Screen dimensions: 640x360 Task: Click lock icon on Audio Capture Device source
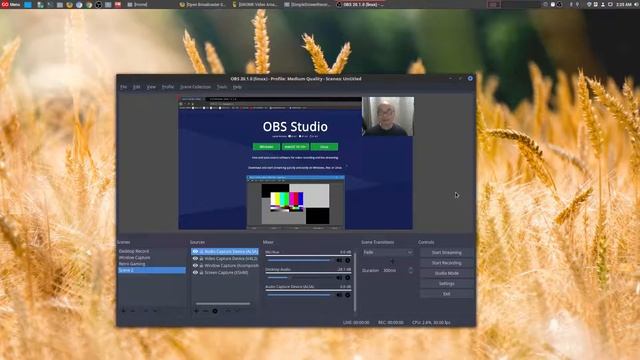coord(201,252)
